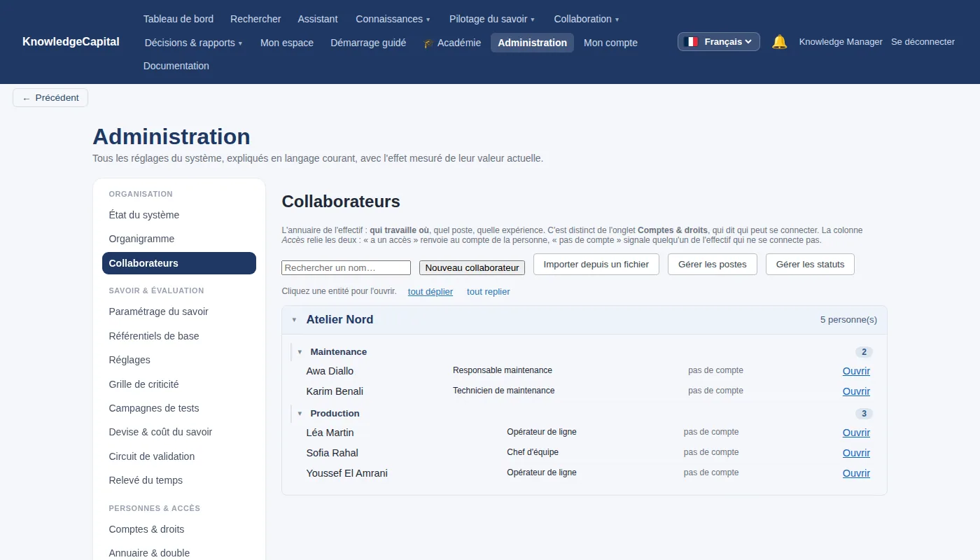This screenshot has height=560, width=980.
Task: Open the Assistant page
Action: (318, 19)
